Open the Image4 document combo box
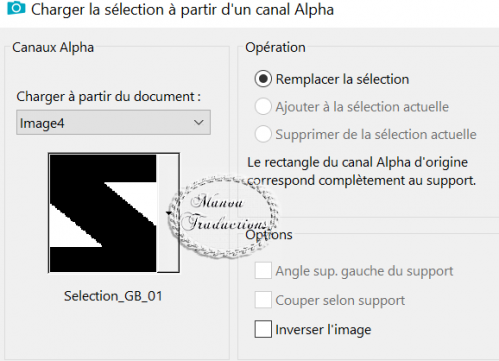Image resolution: width=499 pixels, height=361 pixels. tap(113, 123)
